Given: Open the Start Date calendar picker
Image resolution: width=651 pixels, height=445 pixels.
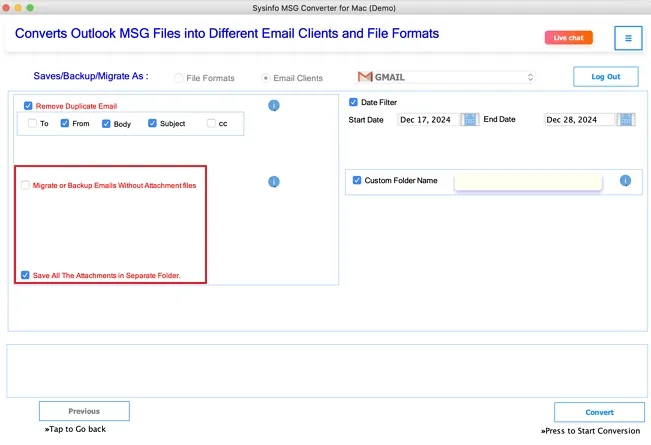Looking at the screenshot, I should [x=470, y=120].
